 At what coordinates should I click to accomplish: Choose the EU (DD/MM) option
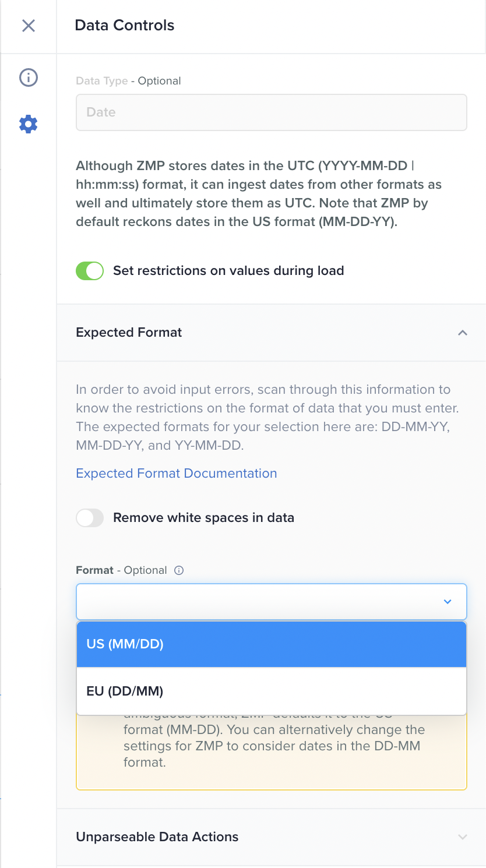[272, 691]
